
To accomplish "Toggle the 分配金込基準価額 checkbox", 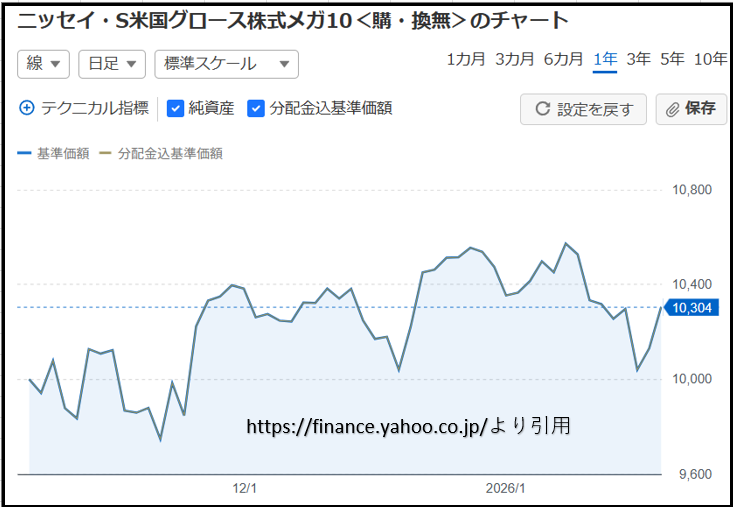I will click(256, 108).
